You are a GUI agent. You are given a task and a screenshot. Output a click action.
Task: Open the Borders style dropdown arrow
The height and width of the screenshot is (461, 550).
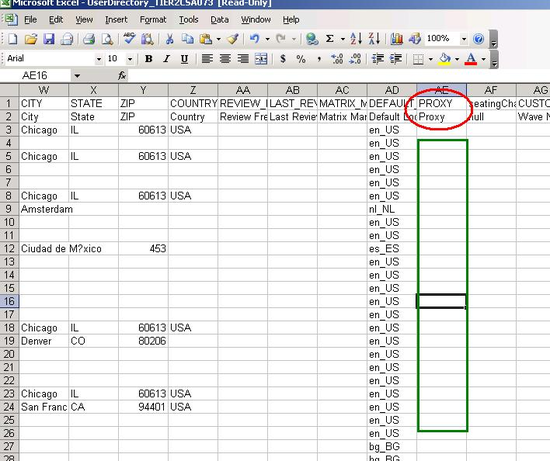(431, 59)
